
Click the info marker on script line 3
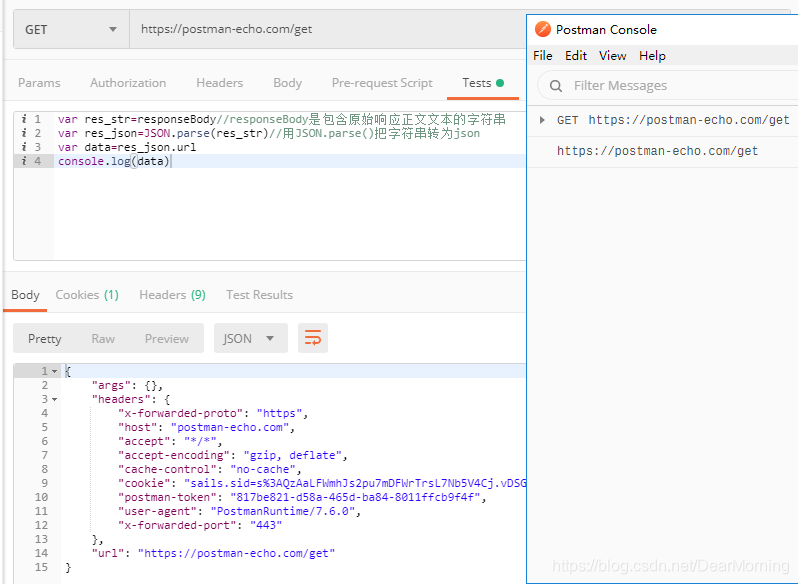(24, 147)
